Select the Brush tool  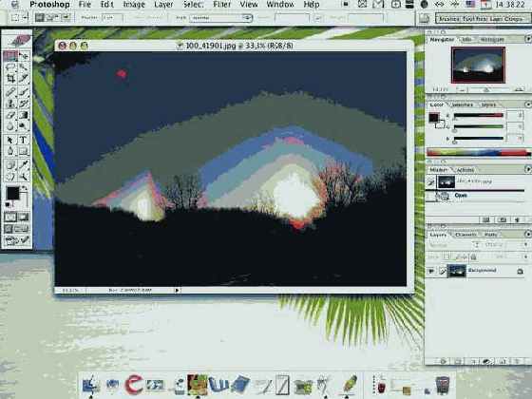click(24, 91)
